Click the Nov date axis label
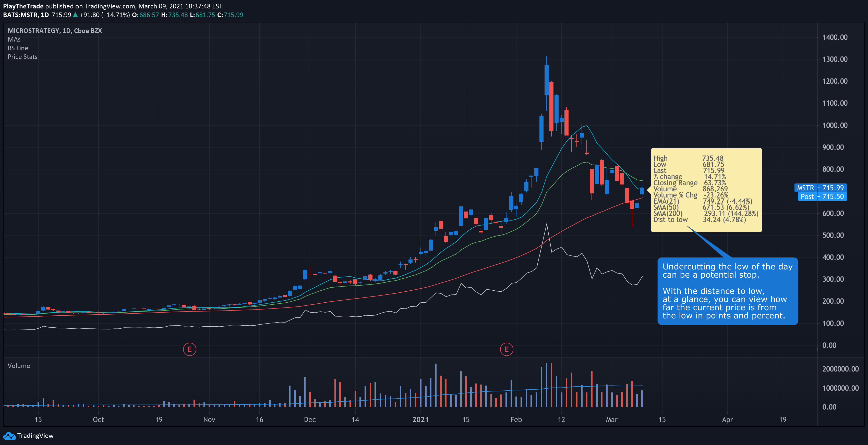868x445 pixels. 209,420
